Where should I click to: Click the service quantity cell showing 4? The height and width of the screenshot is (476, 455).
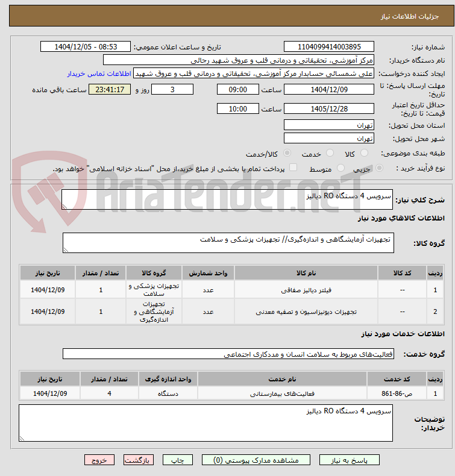point(109,393)
